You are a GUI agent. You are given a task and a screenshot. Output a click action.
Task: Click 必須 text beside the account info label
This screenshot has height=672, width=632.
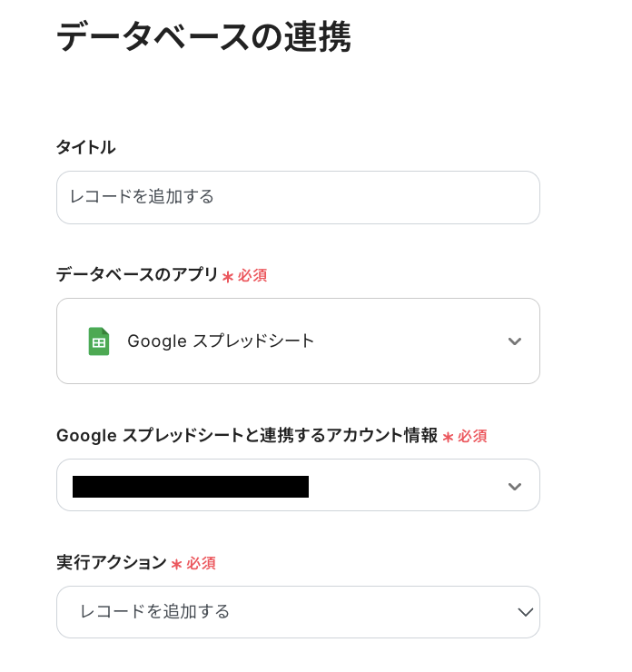[x=472, y=437]
